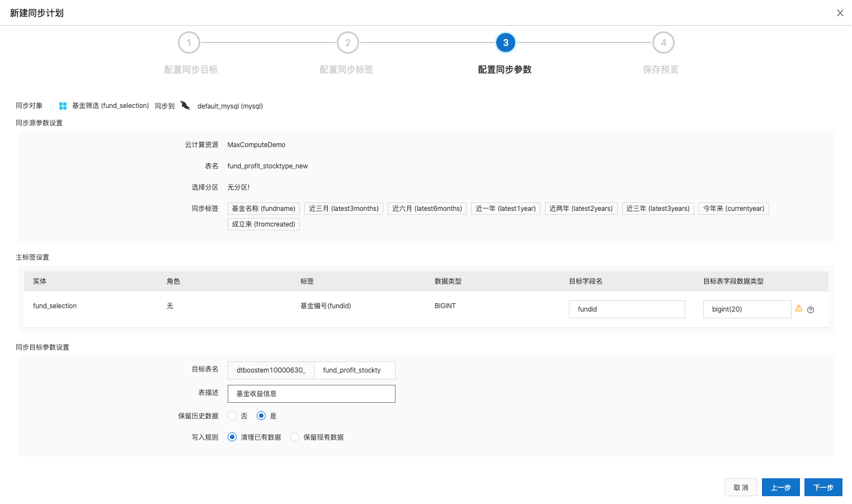Viewport: 852px width, 504px height.
Task: Edit the bigint(20) data type field
Action: (747, 309)
